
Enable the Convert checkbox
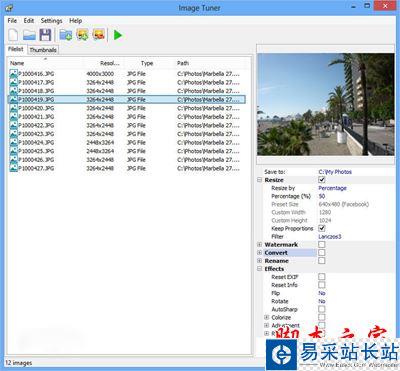click(x=322, y=252)
